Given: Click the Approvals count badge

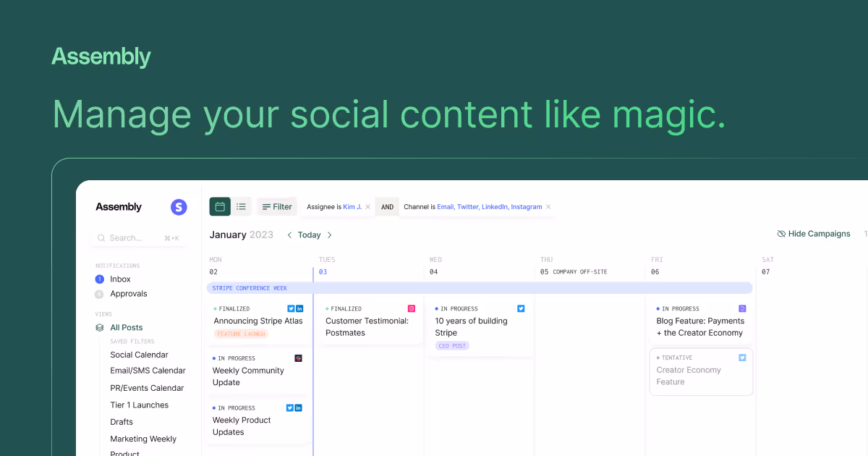Looking at the screenshot, I should tap(100, 294).
